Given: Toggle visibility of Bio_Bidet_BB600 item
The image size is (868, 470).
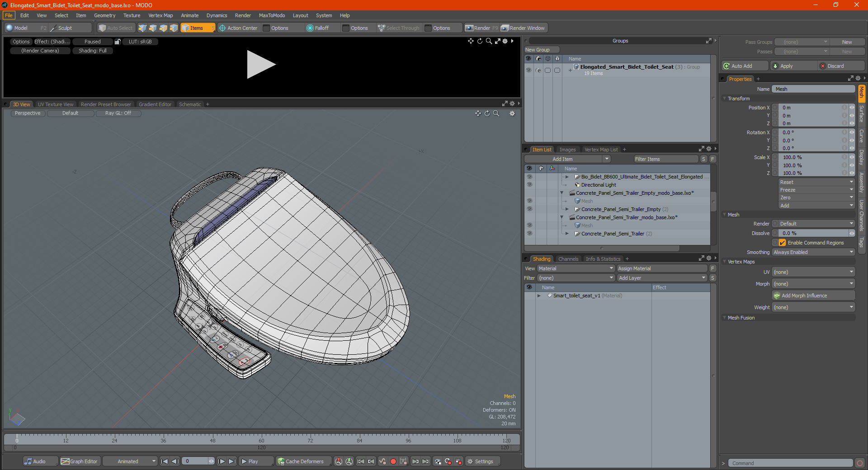Looking at the screenshot, I should pos(529,177).
